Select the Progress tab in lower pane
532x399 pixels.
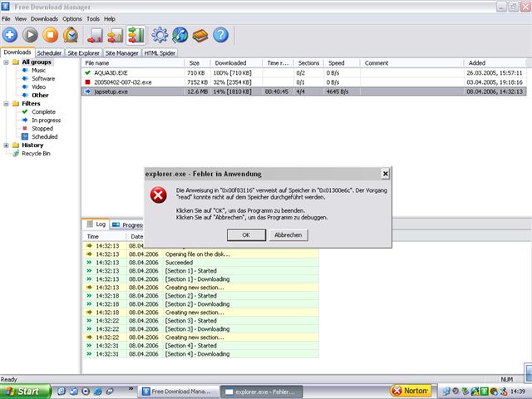coord(127,225)
